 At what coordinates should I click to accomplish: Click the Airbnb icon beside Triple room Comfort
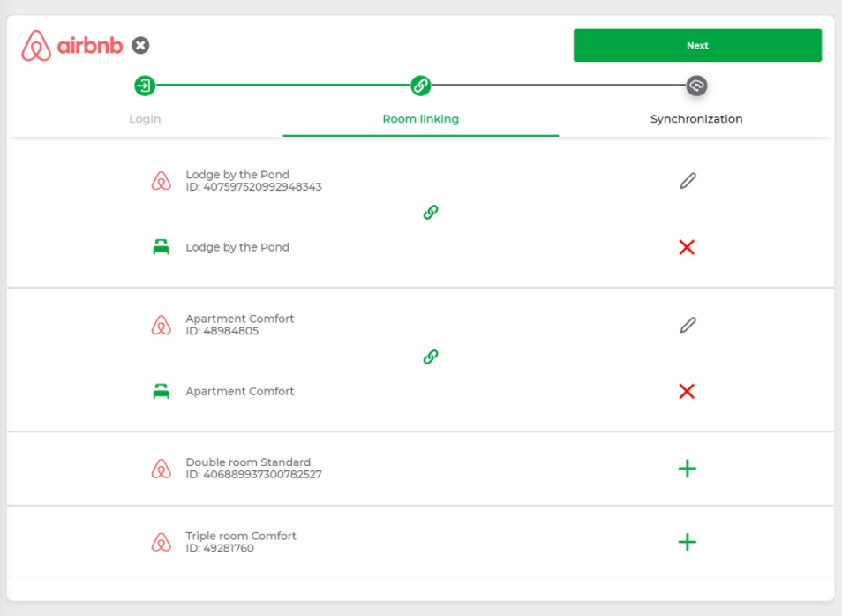point(162,542)
